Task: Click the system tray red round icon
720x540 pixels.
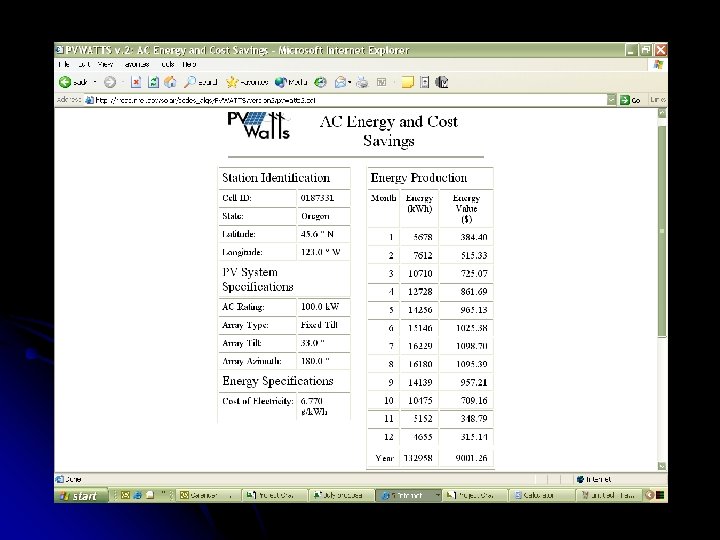Action: pyautogui.click(x=649, y=495)
